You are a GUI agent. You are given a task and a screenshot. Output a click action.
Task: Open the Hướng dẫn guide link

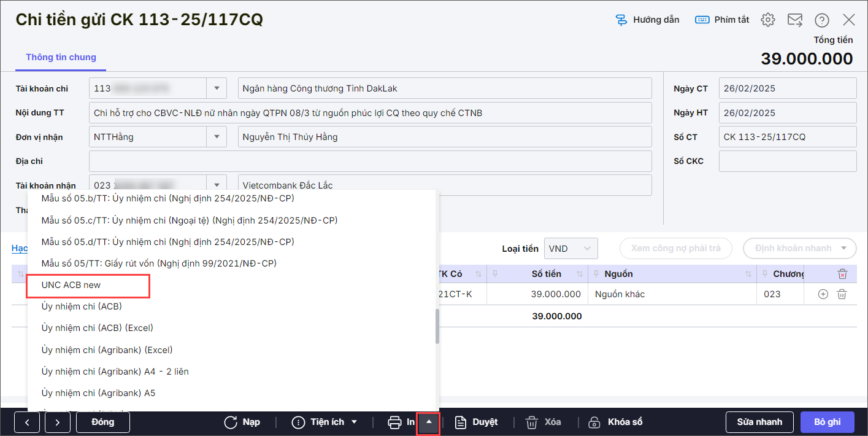(647, 20)
